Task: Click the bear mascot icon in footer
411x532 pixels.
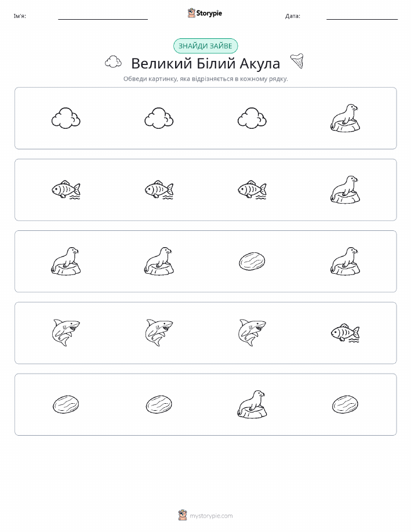Action: (183, 515)
